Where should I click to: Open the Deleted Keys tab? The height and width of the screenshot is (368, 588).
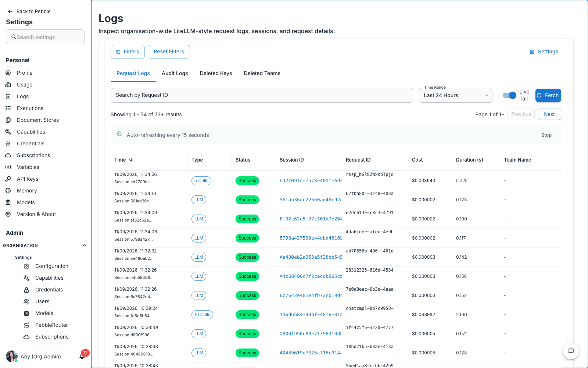point(216,73)
